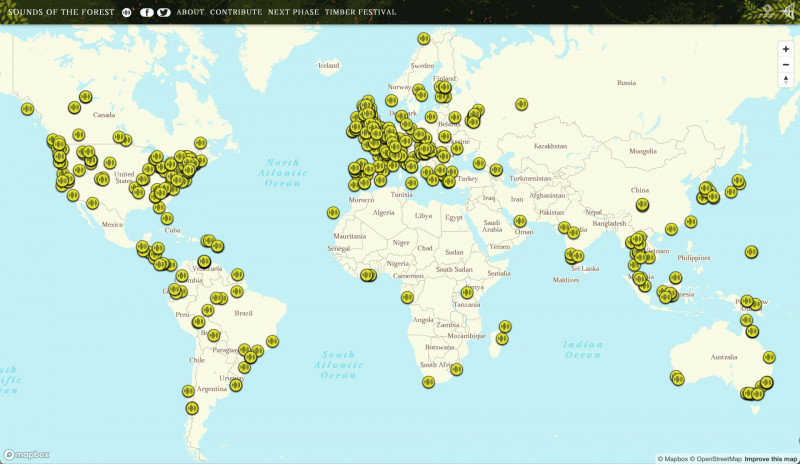Open the Twitter bird icon

coord(164,12)
